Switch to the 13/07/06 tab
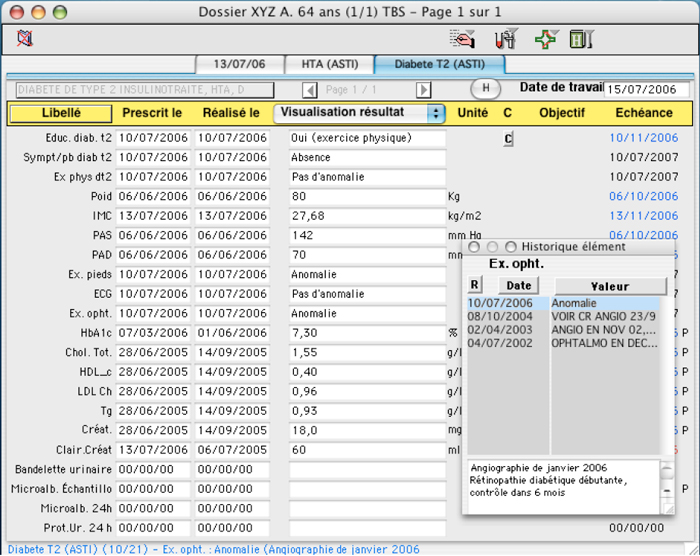This screenshot has width=700, height=556. click(239, 64)
